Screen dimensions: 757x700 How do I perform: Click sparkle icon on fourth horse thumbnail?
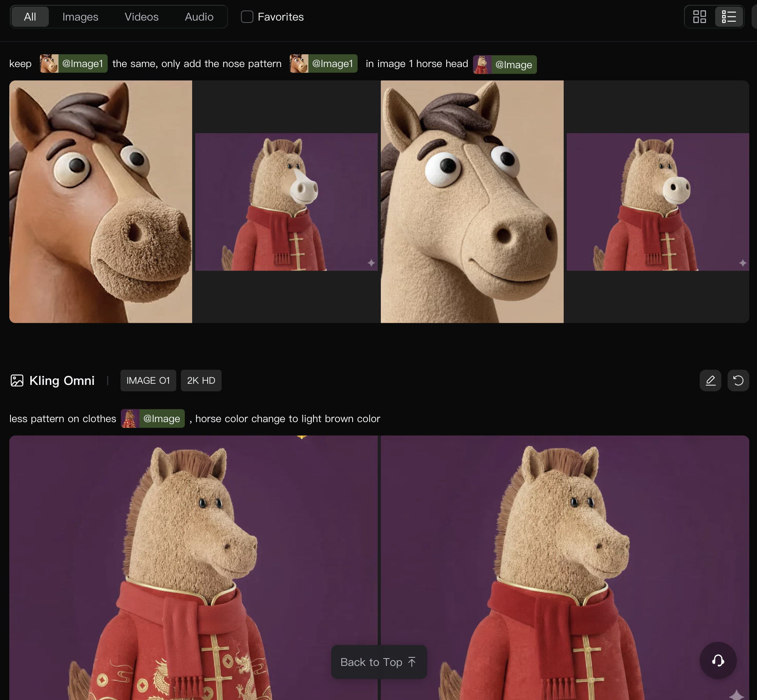[742, 263]
